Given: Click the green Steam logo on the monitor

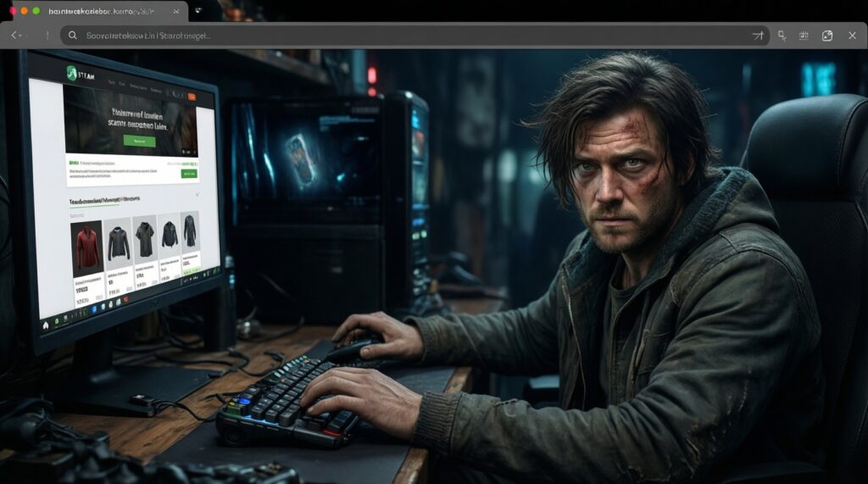Looking at the screenshot, I should pos(72,73).
